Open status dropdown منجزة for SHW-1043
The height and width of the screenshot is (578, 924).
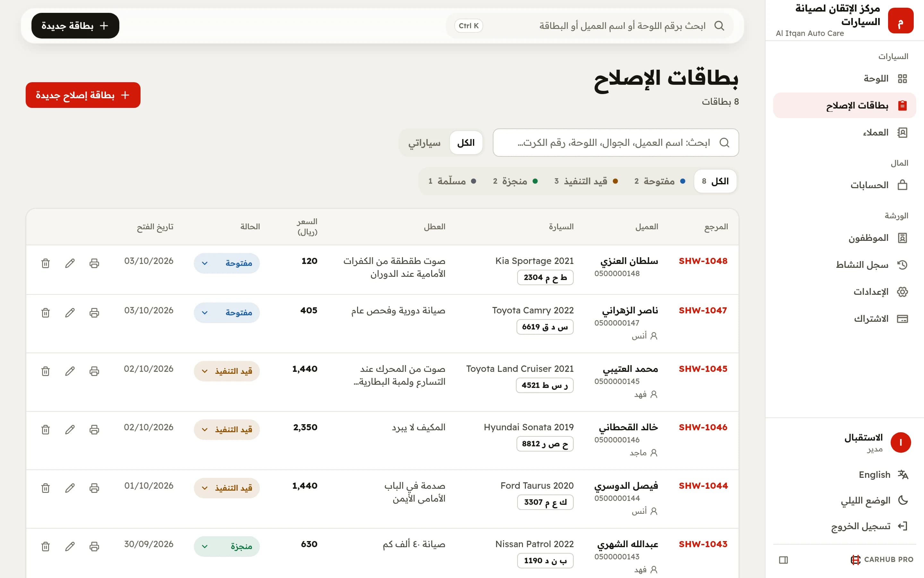tap(227, 547)
